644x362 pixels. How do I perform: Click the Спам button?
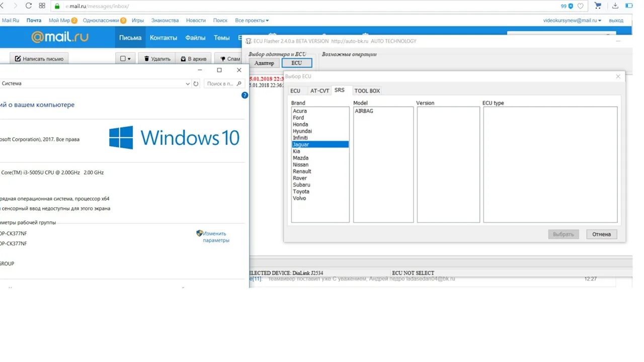point(230,59)
